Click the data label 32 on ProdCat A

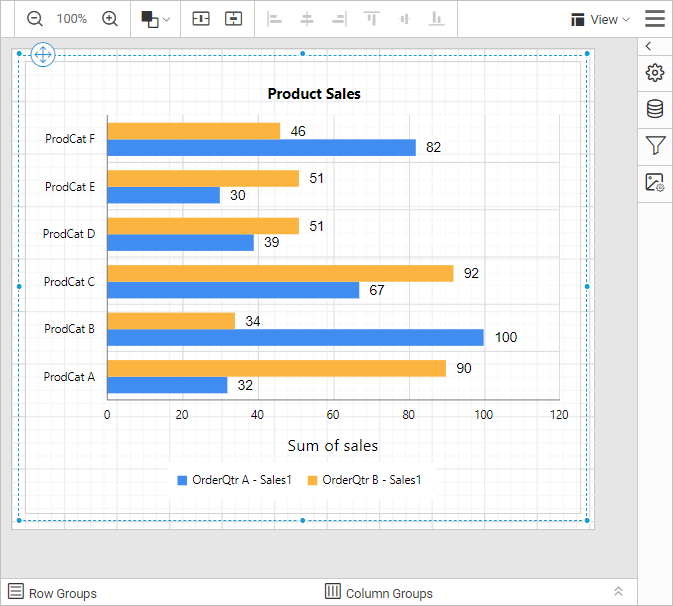coord(245,385)
